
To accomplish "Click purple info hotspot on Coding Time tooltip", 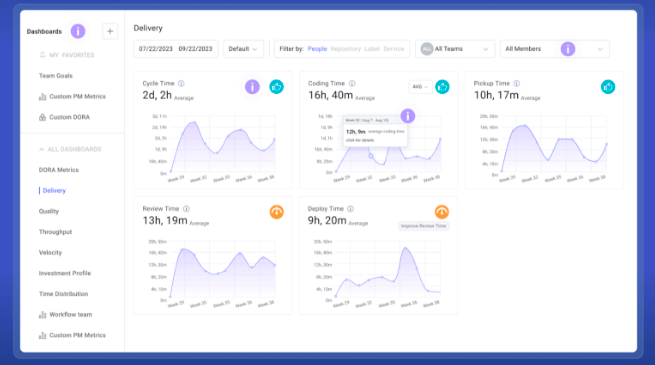I will (408, 116).
